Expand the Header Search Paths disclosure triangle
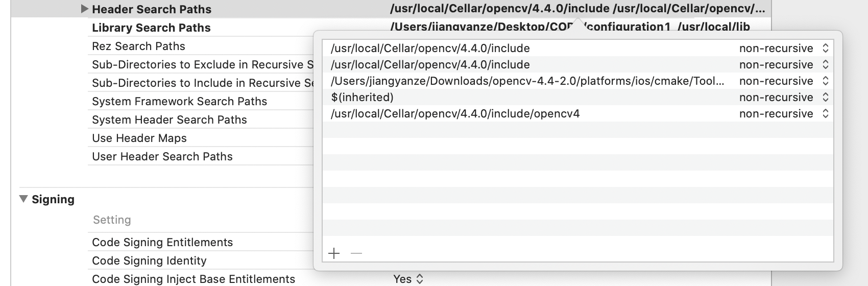Screen dimensions: 868x286 (85, 9)
